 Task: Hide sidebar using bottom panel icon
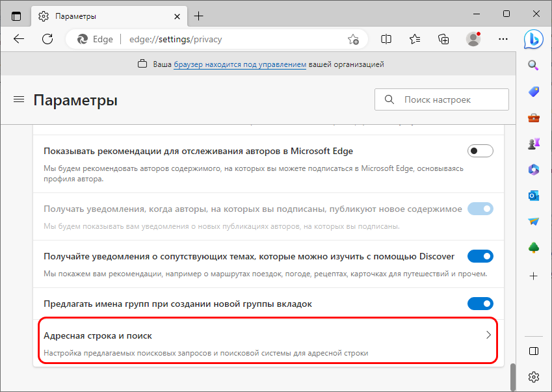[533, 351]
